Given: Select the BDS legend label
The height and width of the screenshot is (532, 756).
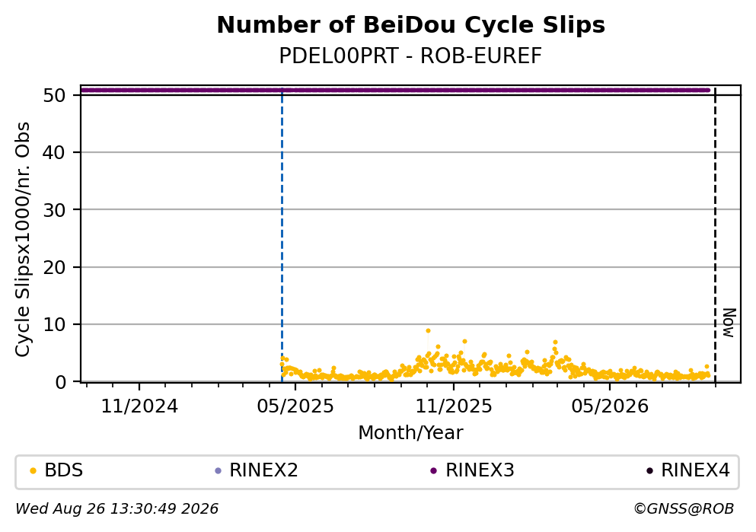Looking at the screenshot, I should (x=64, y=470).
